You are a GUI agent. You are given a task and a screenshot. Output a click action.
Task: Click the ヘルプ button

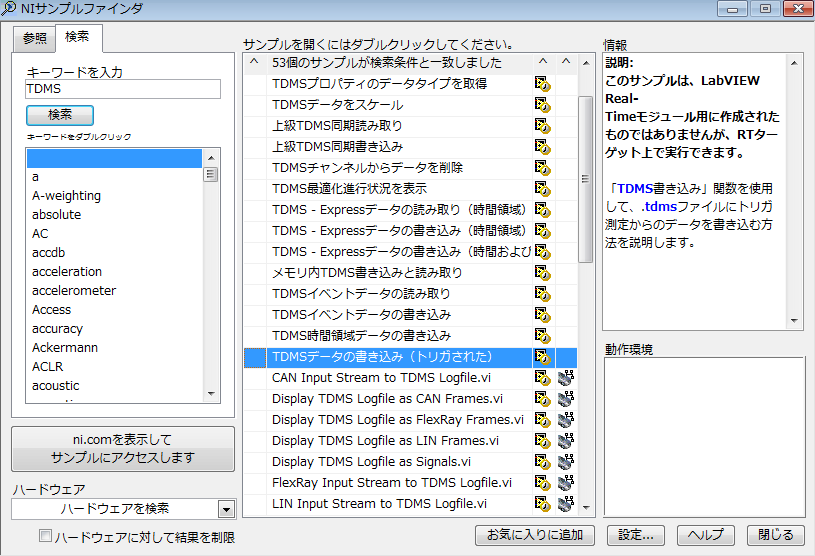[705, 535]
